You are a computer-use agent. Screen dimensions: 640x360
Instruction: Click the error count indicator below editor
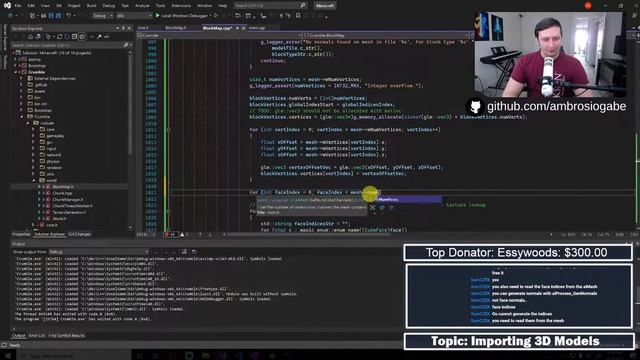pyautogui.click(x=170, y=235)
